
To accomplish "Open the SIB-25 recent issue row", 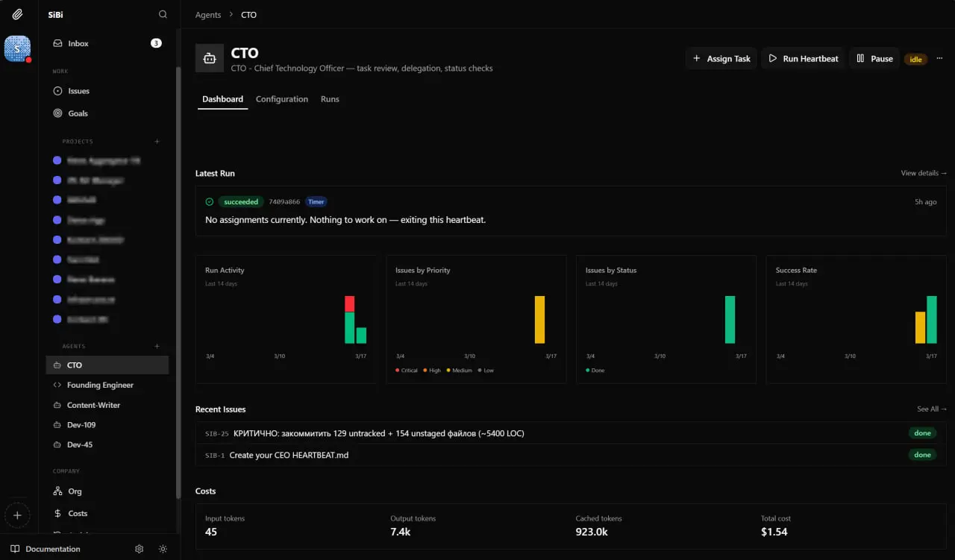I will pyautogui.click(x=379, y=433).
